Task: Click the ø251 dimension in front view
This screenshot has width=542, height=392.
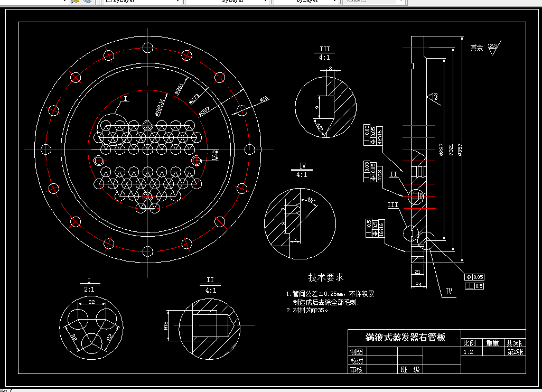Action: click(179, 89)
